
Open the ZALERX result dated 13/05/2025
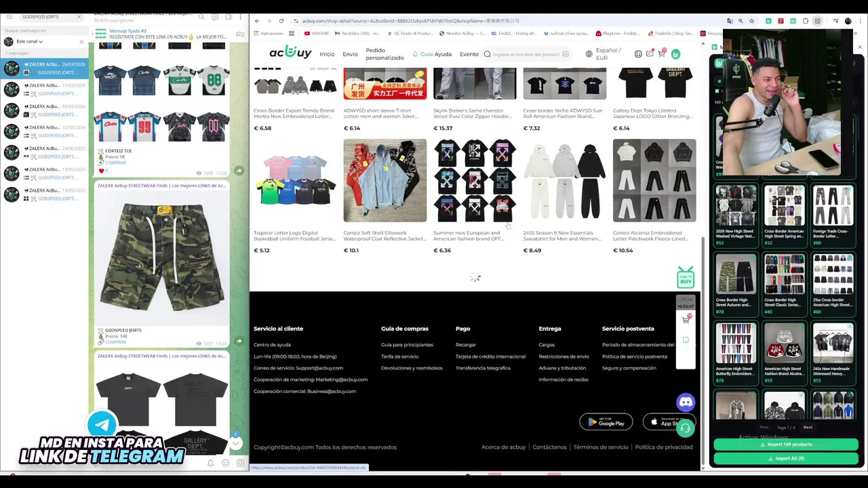(x=45, y=173)
